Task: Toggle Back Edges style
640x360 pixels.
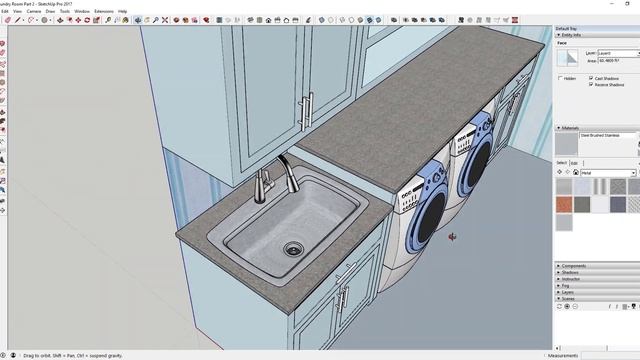Action: [x=331, y=20]
